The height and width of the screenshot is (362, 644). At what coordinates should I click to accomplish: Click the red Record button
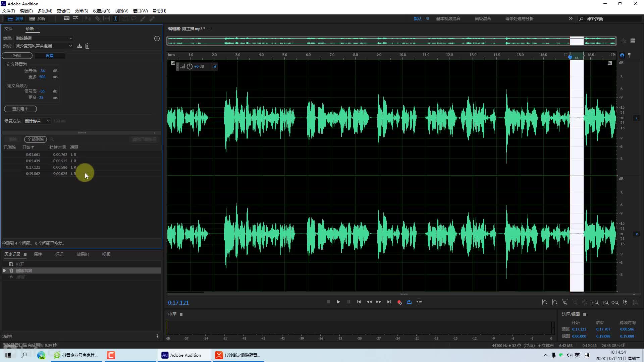point(399,302)
